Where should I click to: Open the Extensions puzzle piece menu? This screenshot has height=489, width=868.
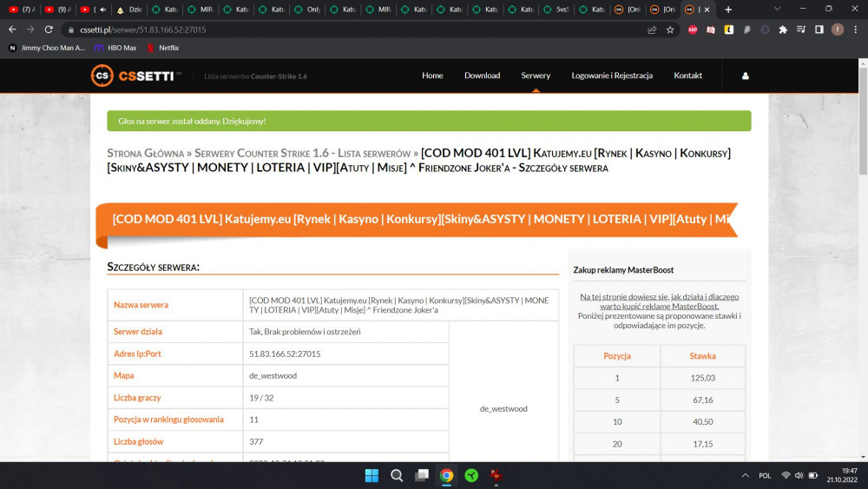coord(783,30)
